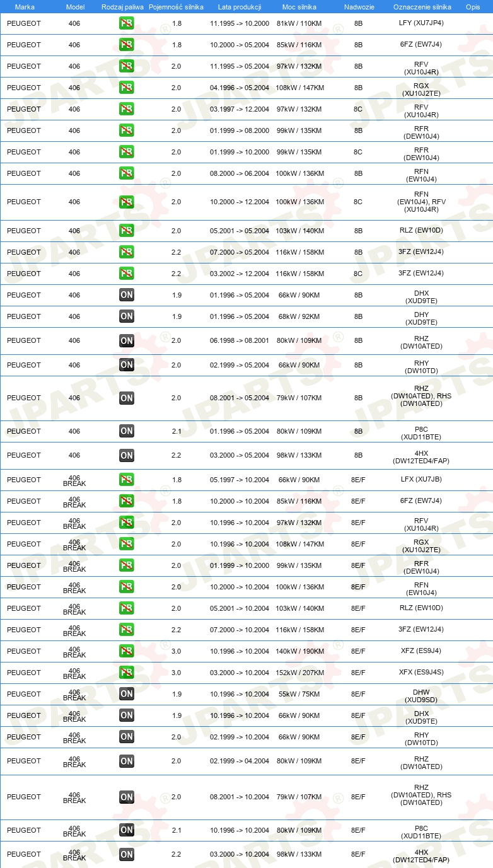Click the petrol icon in the 10.2000 -> 10.2004 RFN row

pyautogui.click(x=126, y=587)
